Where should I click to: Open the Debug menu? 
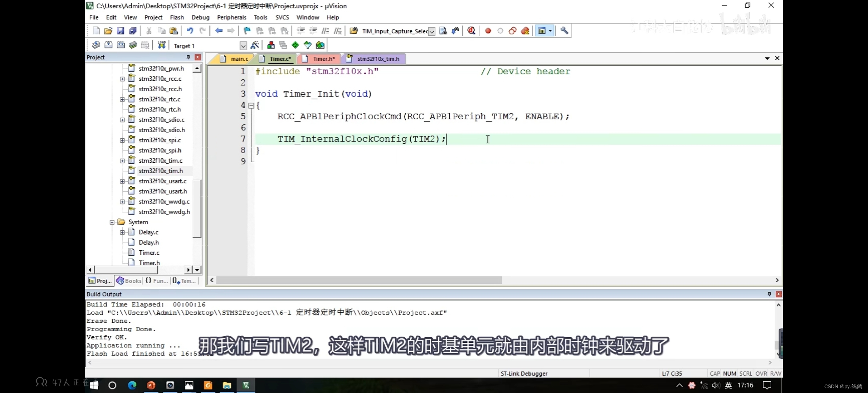coord(201,17)
